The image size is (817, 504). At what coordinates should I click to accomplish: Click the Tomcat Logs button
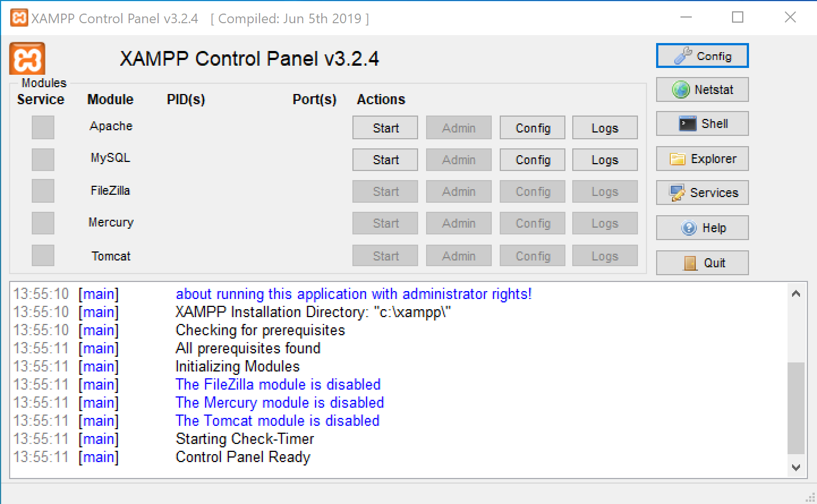coord(605,255)
